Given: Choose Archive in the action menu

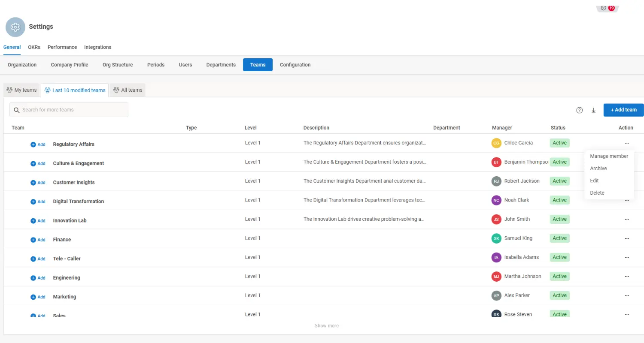Looking at the screenshot, I should coord(598,168).
